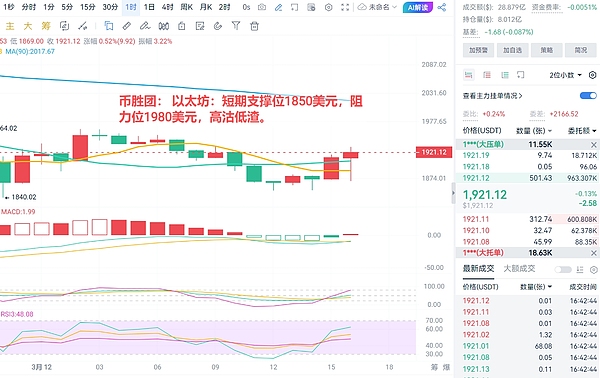Image resolution: width=600 pixels, height=378 pixels.
Task: Toggle 查看主力挂单情况 switch off
Action: pyautogui.click(x=588, y=96)
